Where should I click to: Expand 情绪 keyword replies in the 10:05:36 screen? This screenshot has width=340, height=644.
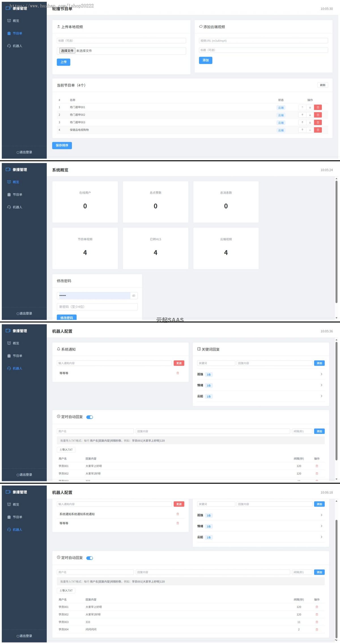321,385
